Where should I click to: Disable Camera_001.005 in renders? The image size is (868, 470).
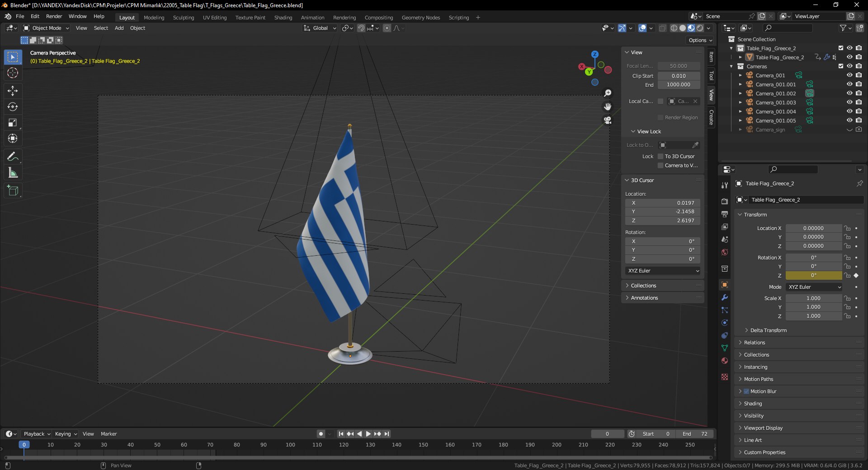859,120
